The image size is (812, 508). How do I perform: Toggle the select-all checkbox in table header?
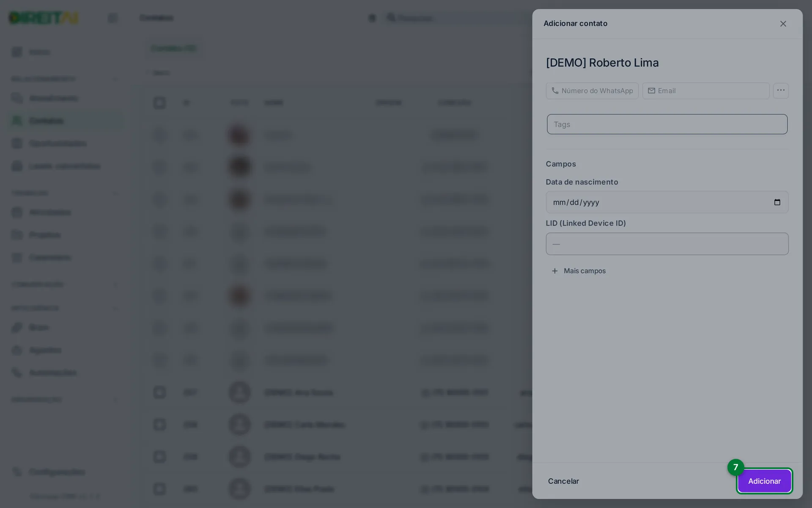[159, 103]
